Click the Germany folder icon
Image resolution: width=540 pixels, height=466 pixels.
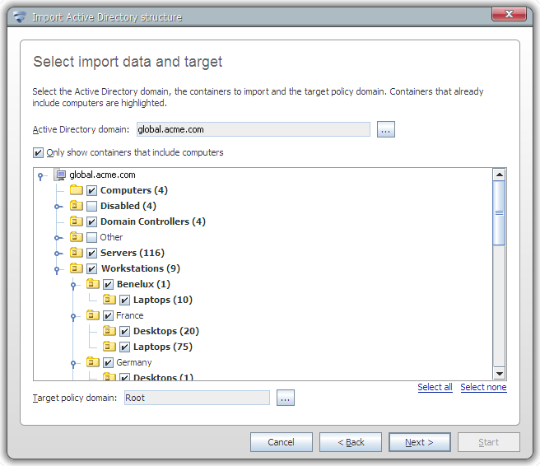click(93, 362)
